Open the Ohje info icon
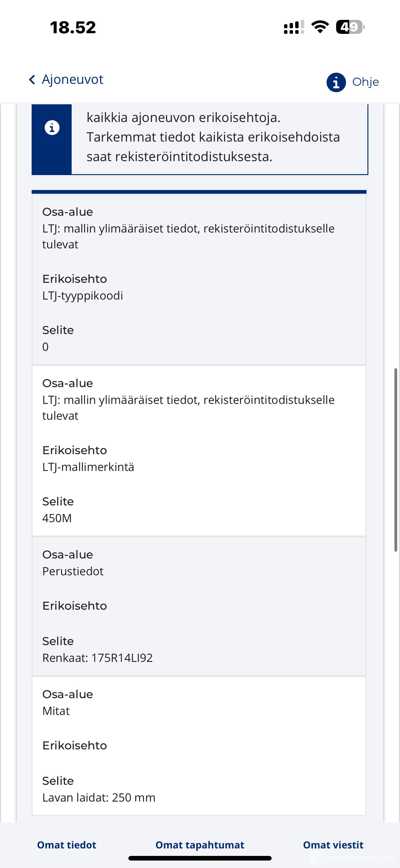 pos(336,82)
